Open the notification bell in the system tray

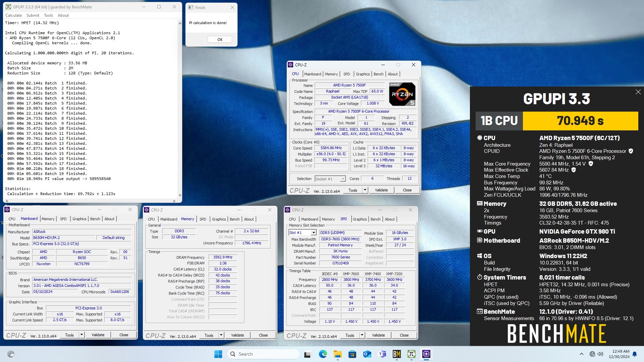(x=635, y=354)
